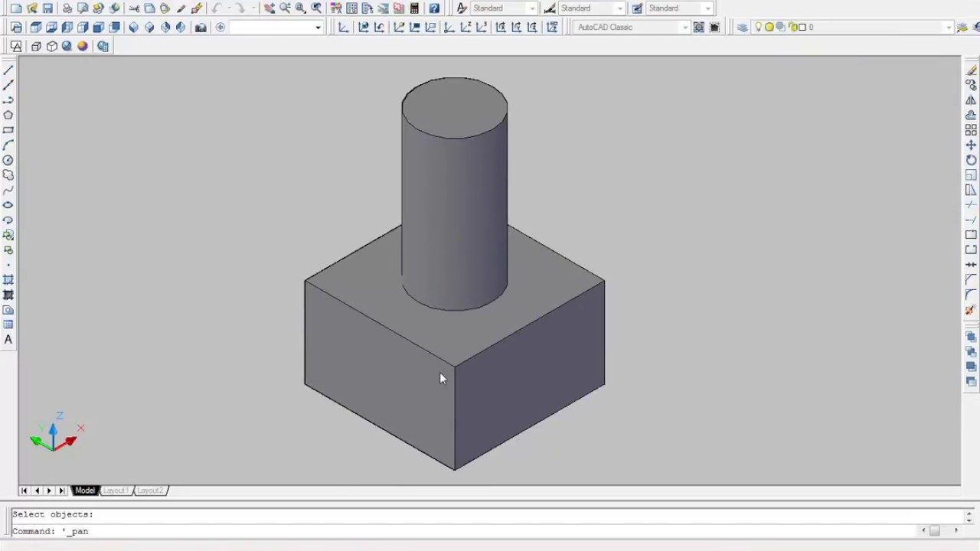
Task: Click the Cut scissors icon
Action: click(134, 8)
